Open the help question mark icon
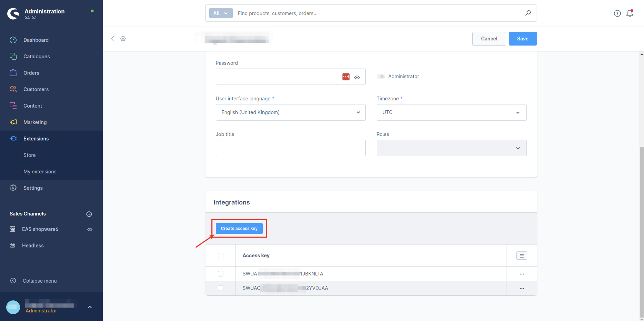Screen dimensions: 644x321 click(617, 13)
